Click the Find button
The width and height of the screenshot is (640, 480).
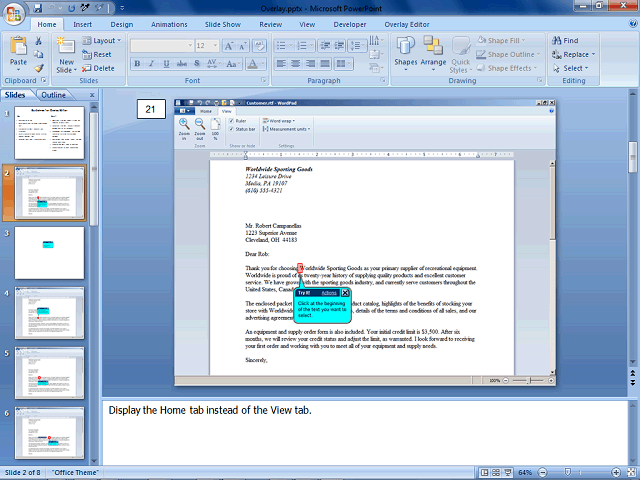click(x=565, y=40)
